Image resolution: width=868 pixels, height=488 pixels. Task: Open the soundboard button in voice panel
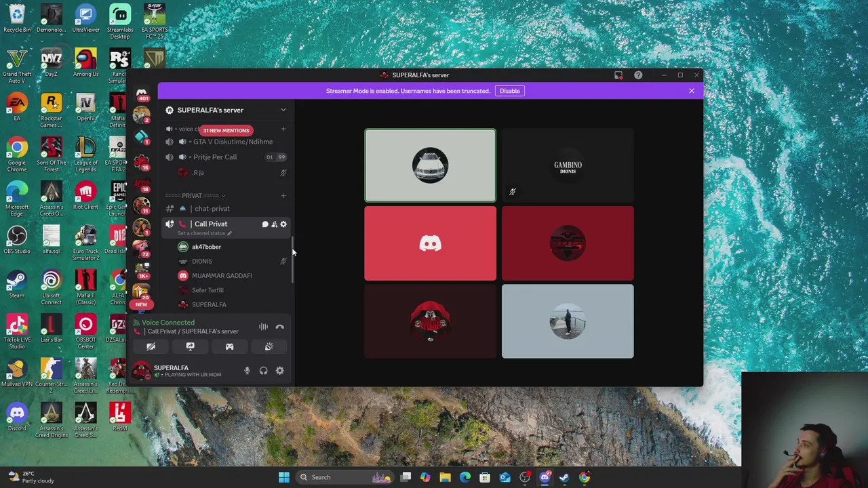click(269, 347)
